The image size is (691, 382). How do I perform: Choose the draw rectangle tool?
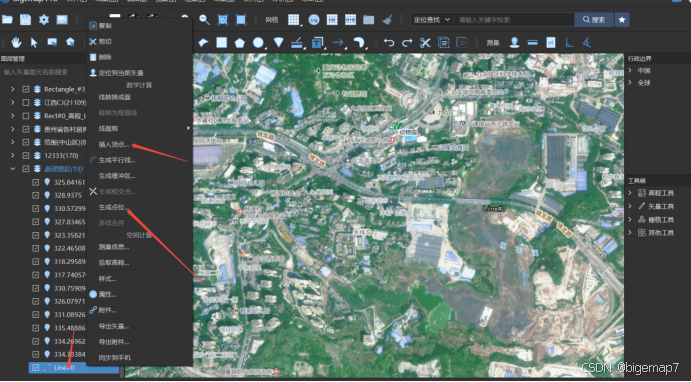[x=221, y=42]
